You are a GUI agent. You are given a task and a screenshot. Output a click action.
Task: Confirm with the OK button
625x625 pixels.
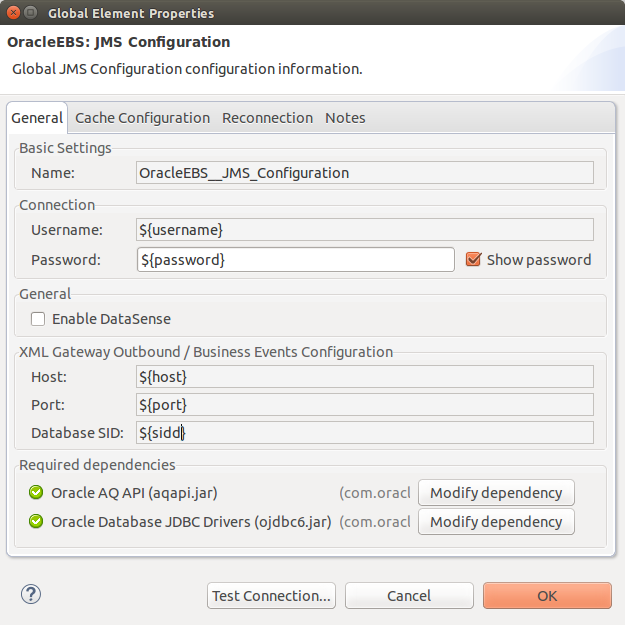coord(547,596)
